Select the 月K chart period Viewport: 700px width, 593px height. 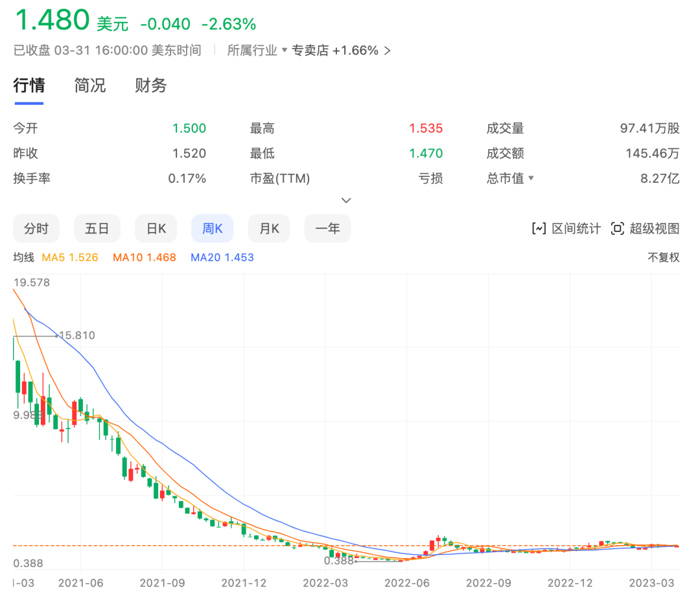269,229
